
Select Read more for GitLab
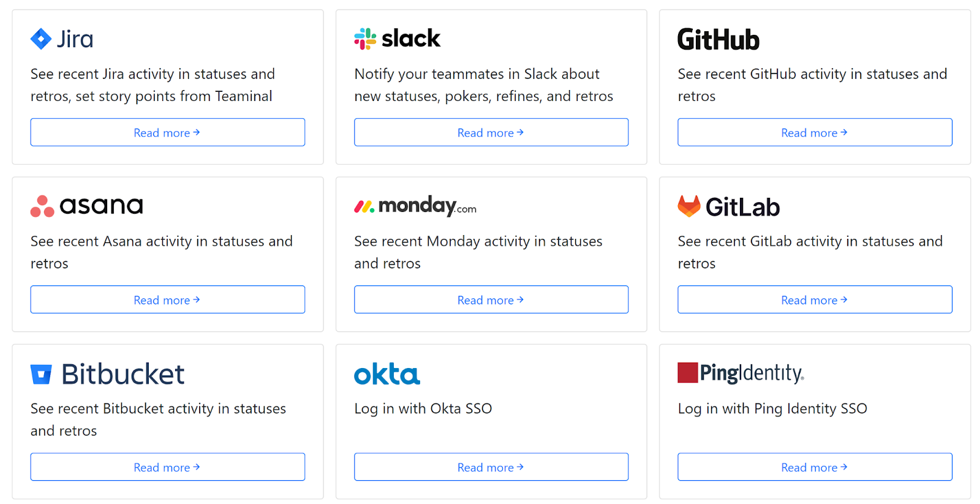tap(814, 299)
